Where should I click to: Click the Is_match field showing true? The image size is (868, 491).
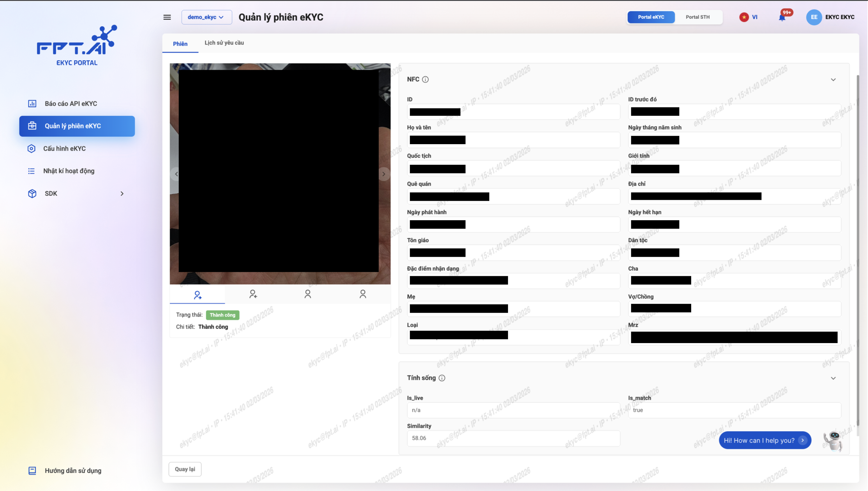[x=735, y=410]
